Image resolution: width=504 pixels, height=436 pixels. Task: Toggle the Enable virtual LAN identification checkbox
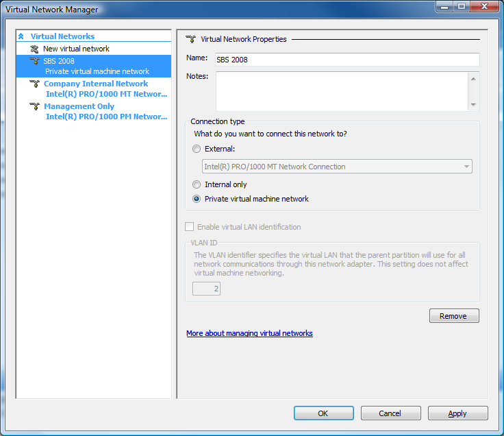pos(189,227)
